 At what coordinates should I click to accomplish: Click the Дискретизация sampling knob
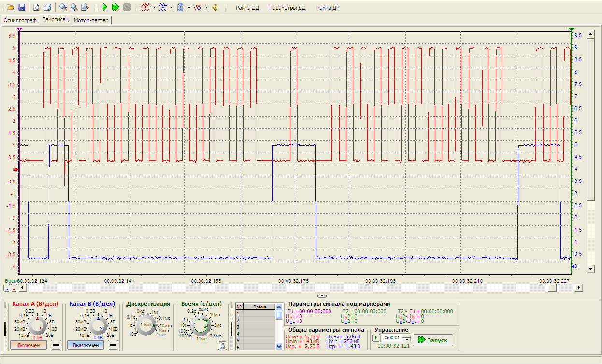[146, 325]
